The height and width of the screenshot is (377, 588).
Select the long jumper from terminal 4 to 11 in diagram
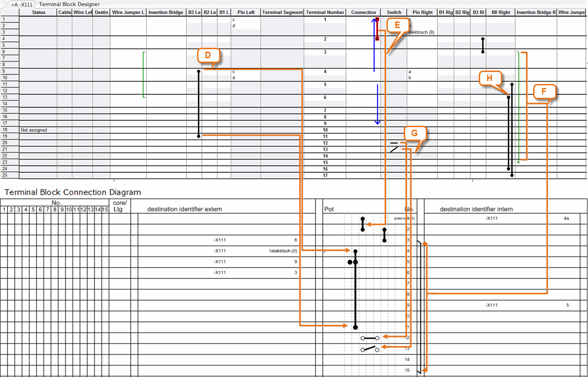[355, 289]
